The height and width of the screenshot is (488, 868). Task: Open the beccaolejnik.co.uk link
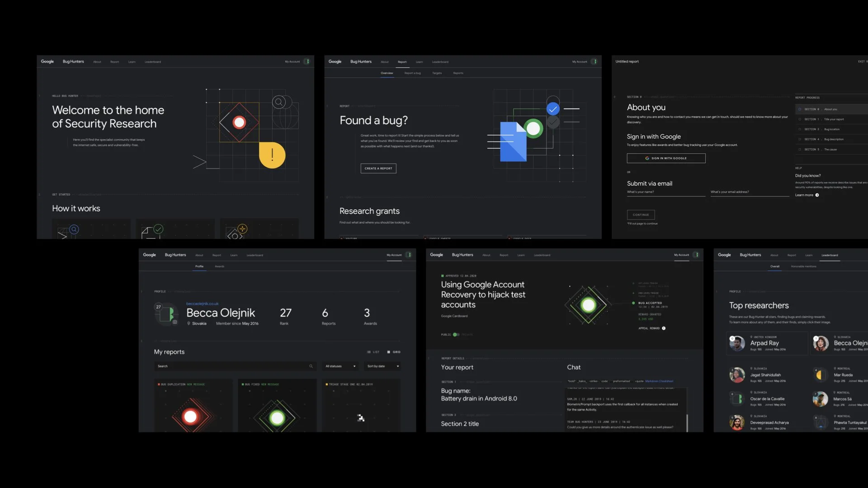[x=203, y=304]
